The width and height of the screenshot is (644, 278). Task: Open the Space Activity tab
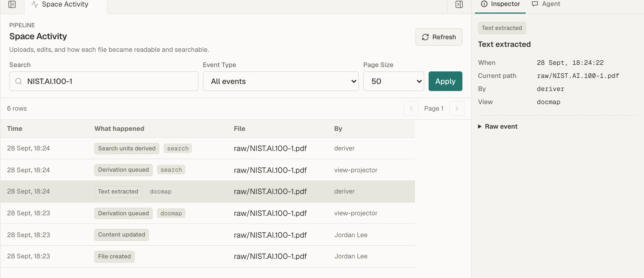(x=66, y=5)
